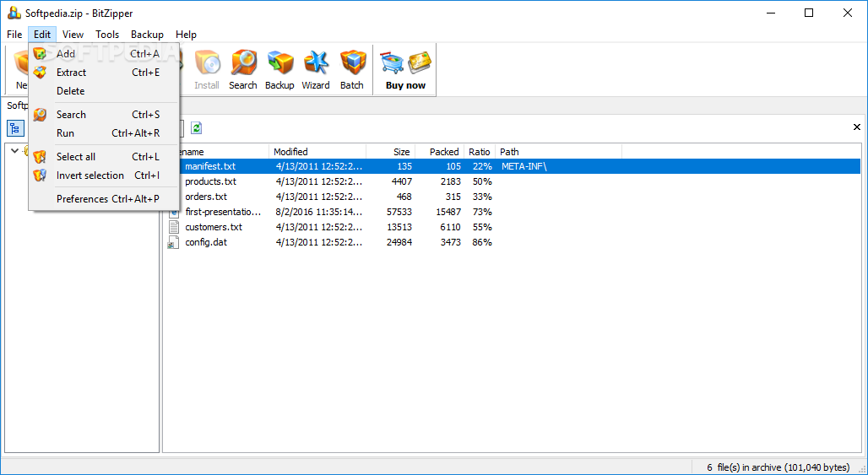
Task: Click the magnifier icon beside Search menu entry
Action: coord(40,115)
